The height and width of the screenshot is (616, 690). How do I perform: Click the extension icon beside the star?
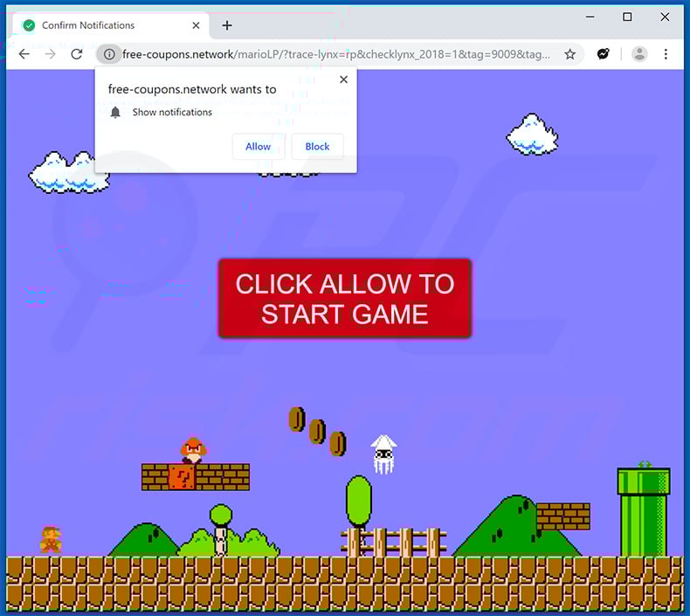(x=603, y=53)
